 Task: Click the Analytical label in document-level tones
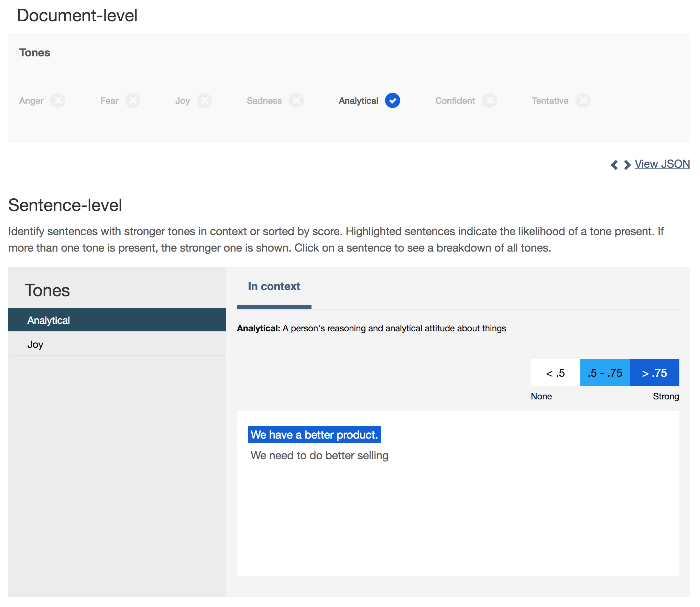[x=358, y=101]
